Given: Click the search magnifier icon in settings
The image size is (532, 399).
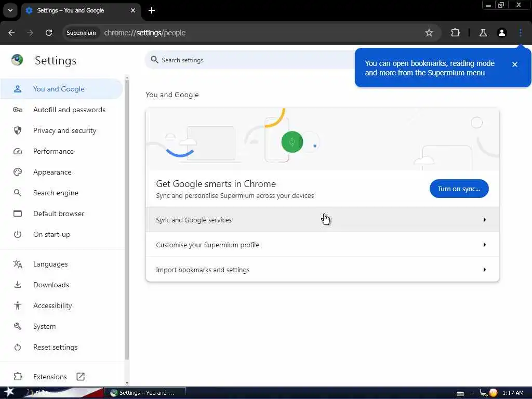Looking at the screenshot, I should click(x=154, y=60).
